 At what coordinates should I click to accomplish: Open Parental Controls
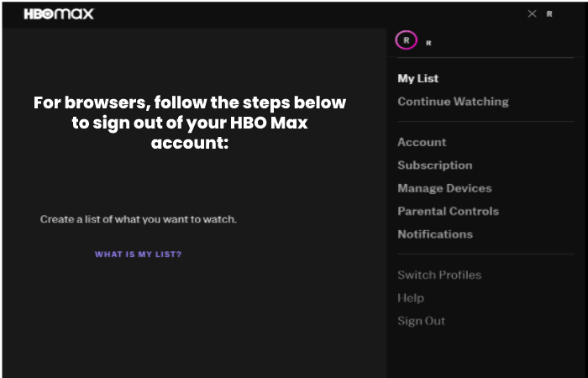[448, 211]
